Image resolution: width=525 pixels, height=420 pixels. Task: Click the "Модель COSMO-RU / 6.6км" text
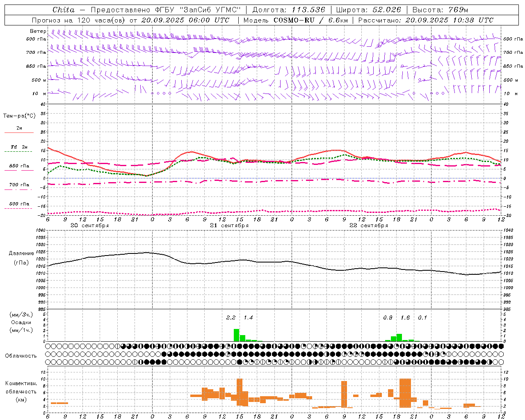point(296,20)
